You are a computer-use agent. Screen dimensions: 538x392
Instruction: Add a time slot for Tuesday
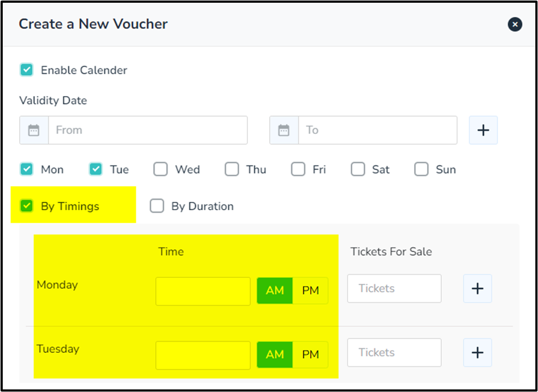pyautogui.click(x=477, y=353)
